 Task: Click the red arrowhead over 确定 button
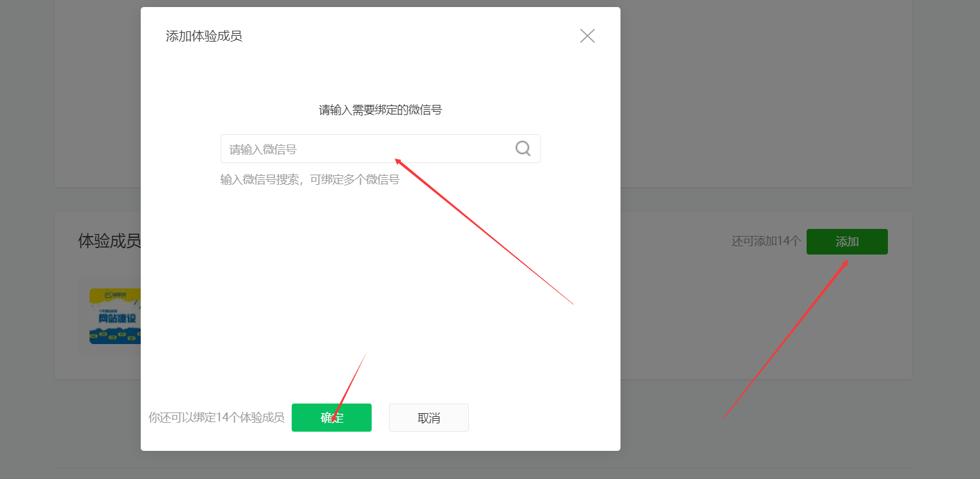[x=335, y=418]
